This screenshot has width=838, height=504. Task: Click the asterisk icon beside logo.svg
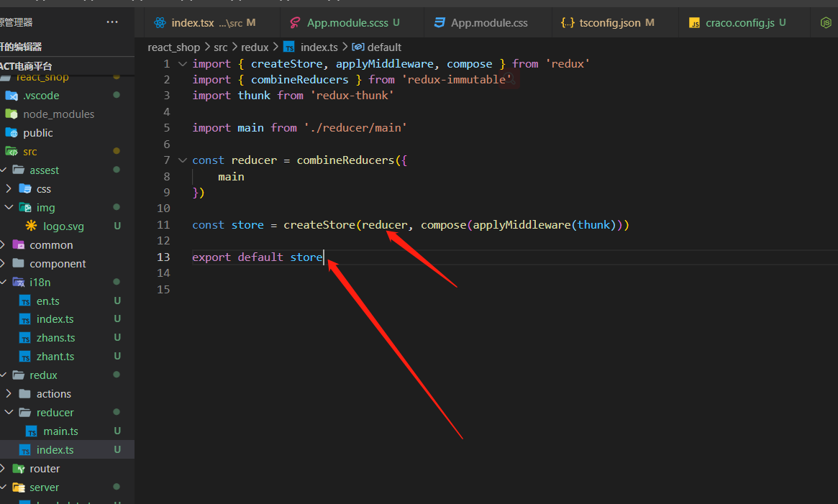coord(32,226)
